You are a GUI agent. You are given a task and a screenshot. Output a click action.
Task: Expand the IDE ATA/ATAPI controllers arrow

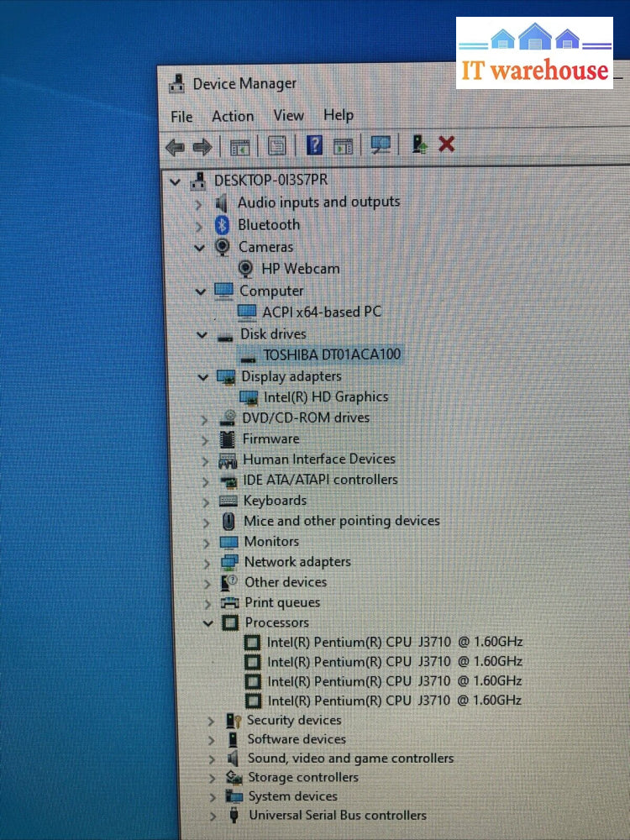pos(205,481)
